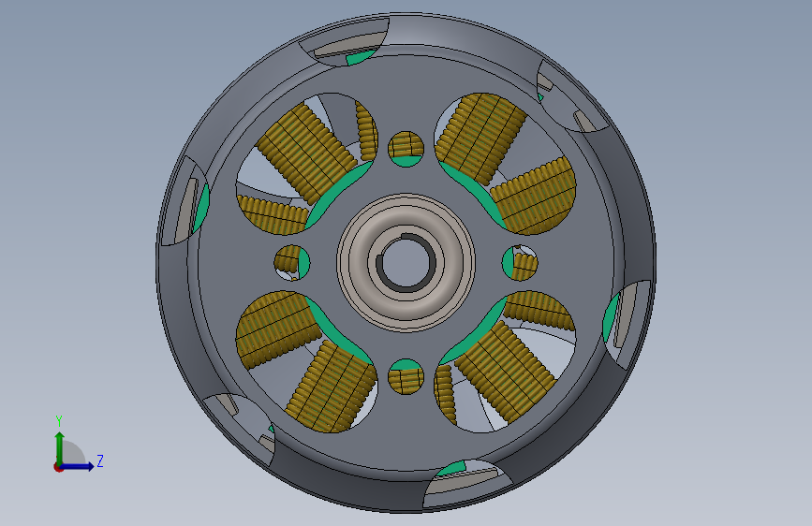The width and height of the screenshot is (812, 526).
Task: Select the central shaft hole of the motor
Action: pyautogui.click(x=406, y=262)
